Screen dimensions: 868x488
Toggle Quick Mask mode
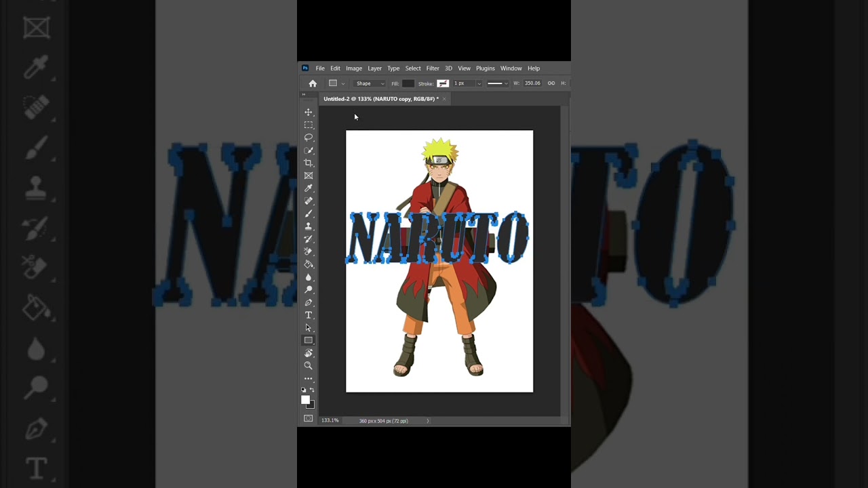pos(309,418)
